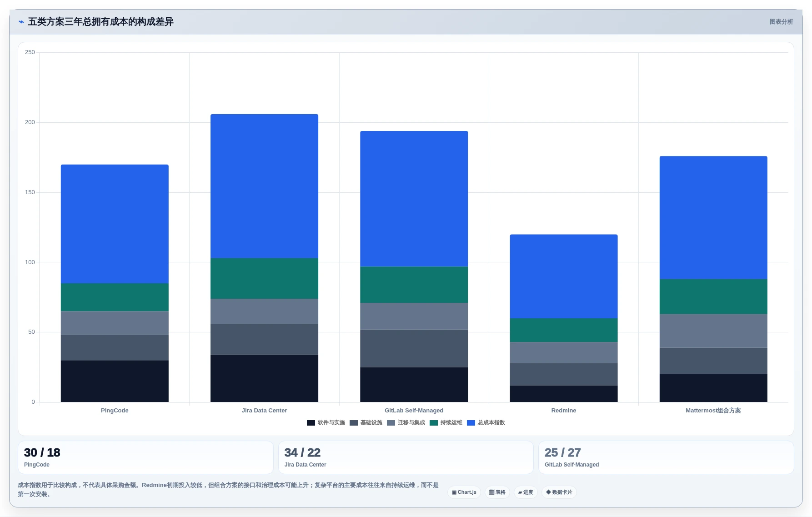Click the 250 y-axis tick label

30,52
